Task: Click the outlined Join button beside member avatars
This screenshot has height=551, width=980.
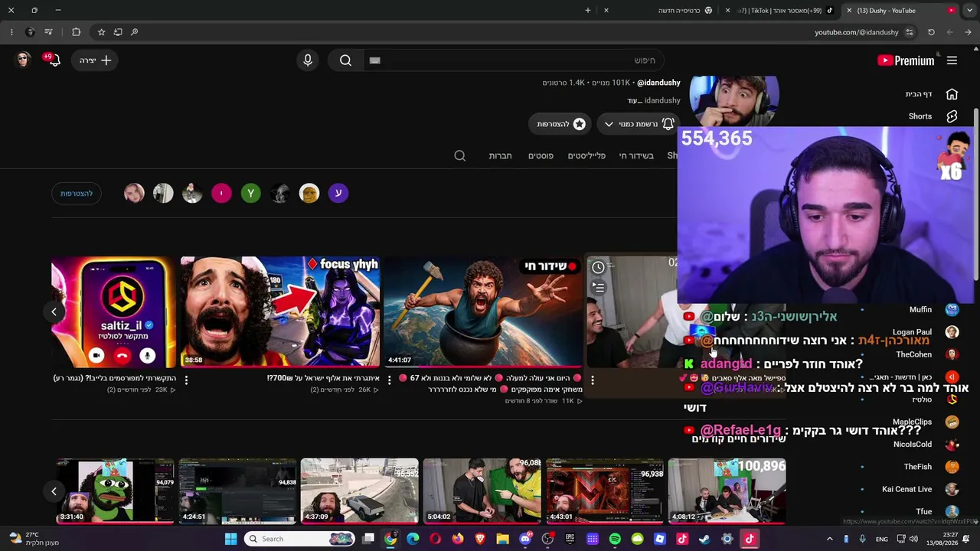Action: [x=77, y=194]
